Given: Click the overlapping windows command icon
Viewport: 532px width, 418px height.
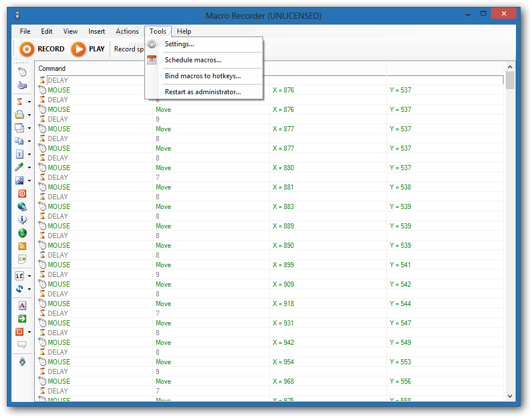Looking at the screenshot, I should point(19,128).
